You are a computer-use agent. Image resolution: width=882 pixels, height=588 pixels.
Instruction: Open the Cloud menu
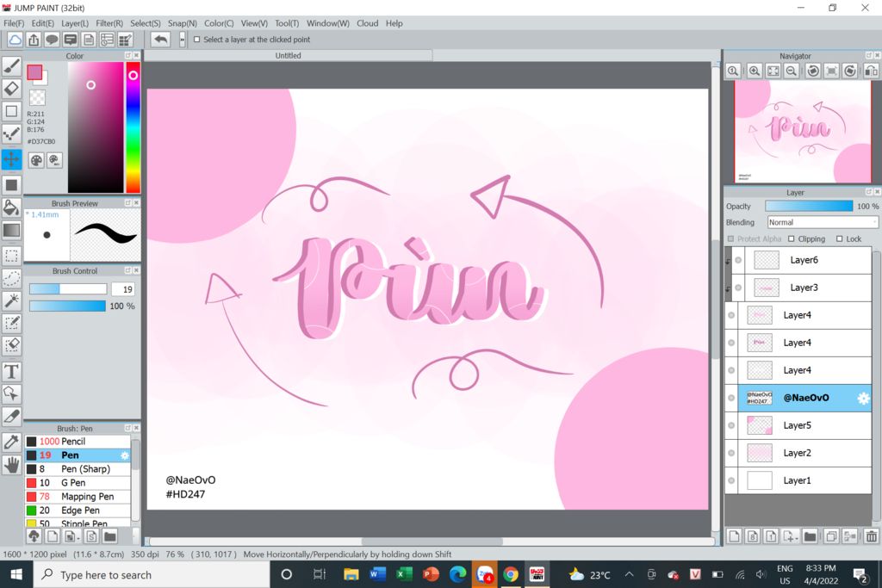pos(367,23)
